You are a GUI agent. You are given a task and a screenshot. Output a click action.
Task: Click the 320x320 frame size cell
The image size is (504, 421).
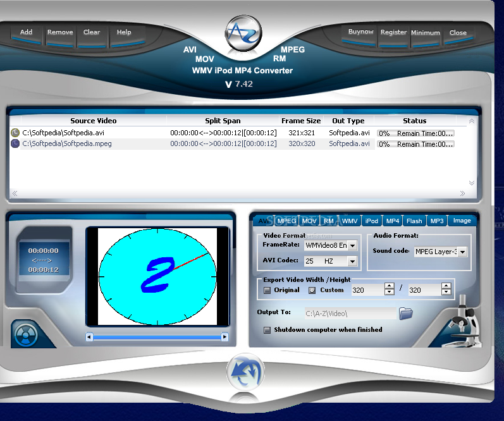pos(302,143)
